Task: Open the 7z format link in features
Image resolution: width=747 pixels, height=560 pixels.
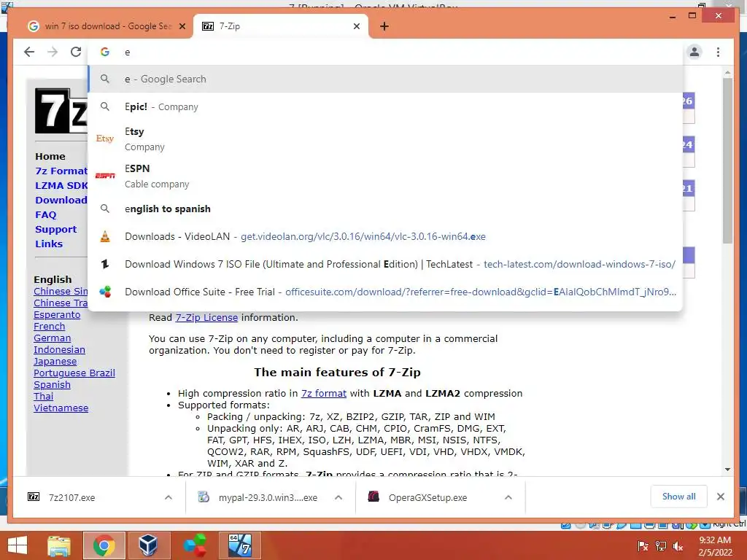Action: click(x=323, y=393)
